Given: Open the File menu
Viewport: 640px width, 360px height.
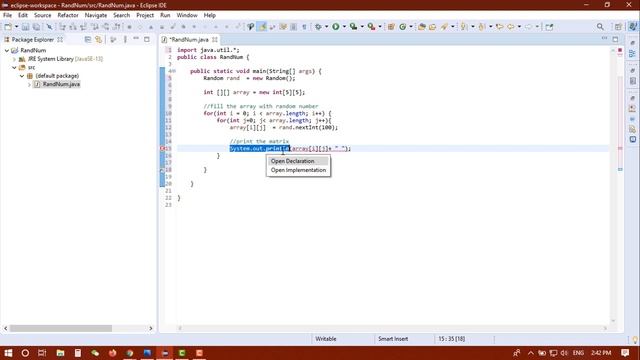Looking at the screenshot, I should (7, 15).
